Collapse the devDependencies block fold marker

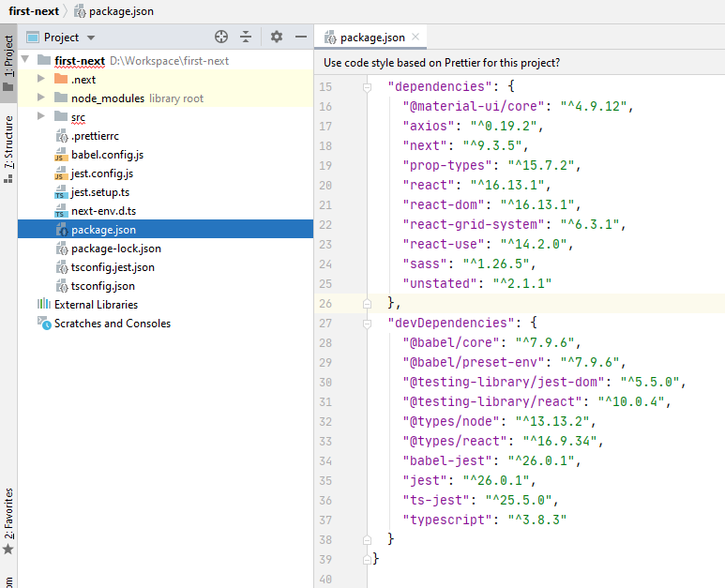367,324
